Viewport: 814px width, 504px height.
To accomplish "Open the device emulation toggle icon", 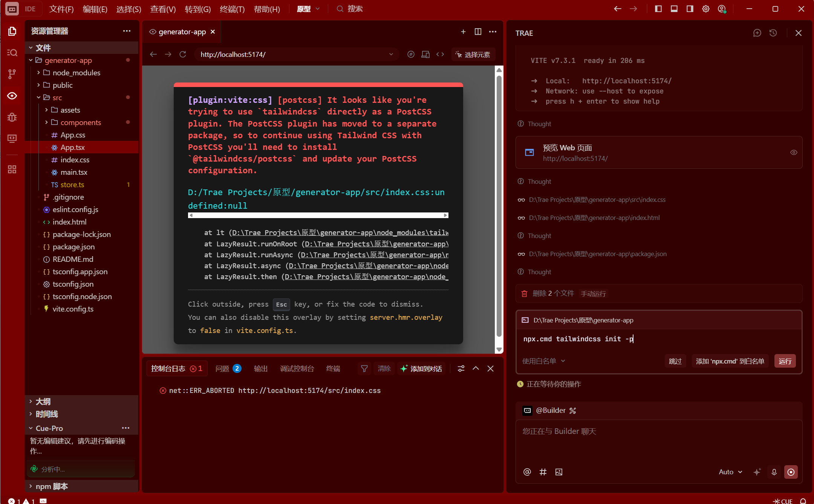I will [425, 55].
